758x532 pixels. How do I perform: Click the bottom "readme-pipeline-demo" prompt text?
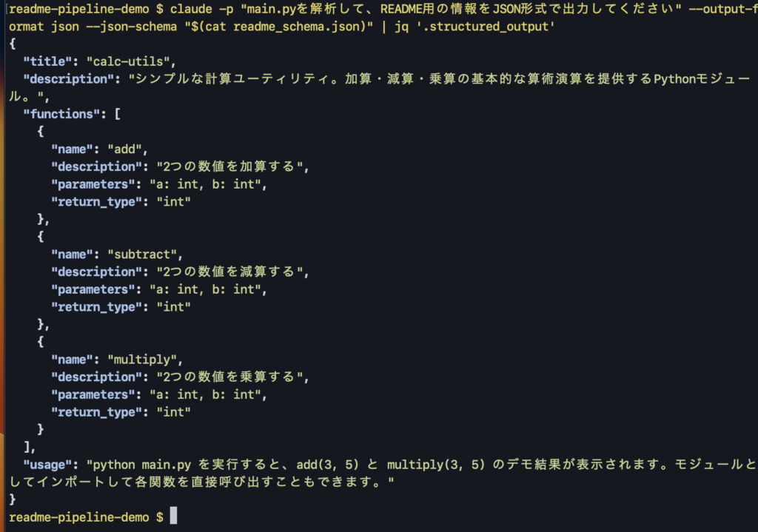76,516
